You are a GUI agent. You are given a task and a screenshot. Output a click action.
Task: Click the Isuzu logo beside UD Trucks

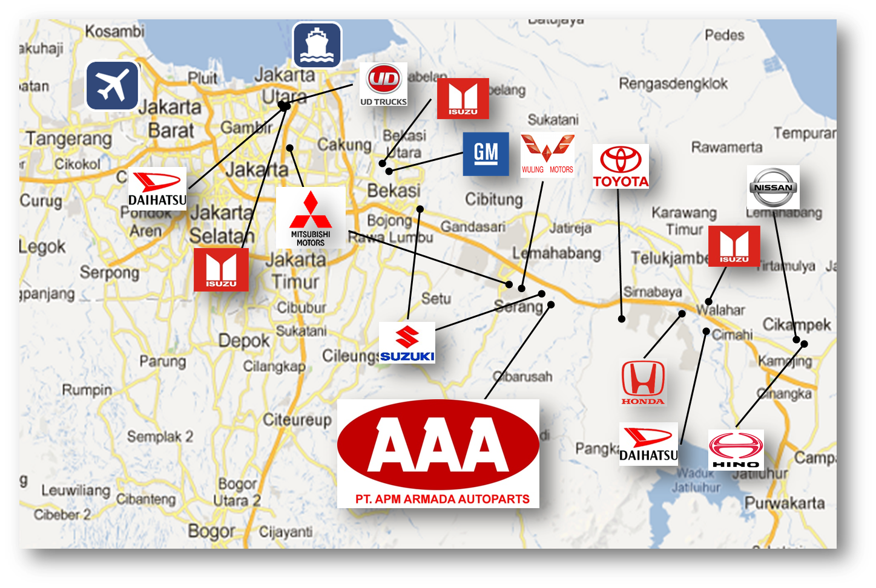[x=463, y=98]
